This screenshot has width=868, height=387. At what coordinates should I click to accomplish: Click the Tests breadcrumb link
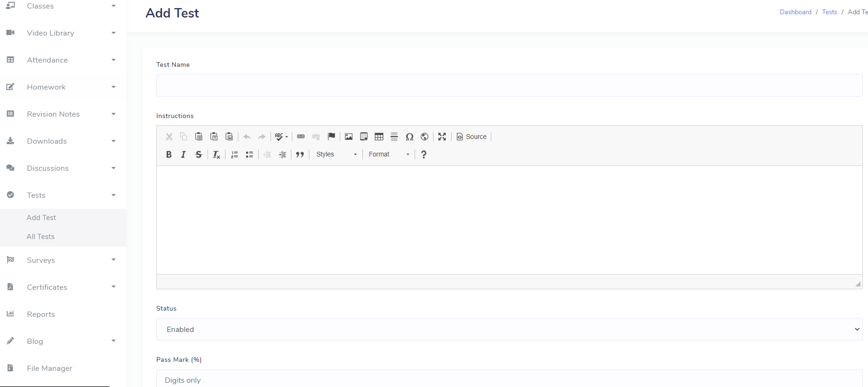tap(829, 12)
